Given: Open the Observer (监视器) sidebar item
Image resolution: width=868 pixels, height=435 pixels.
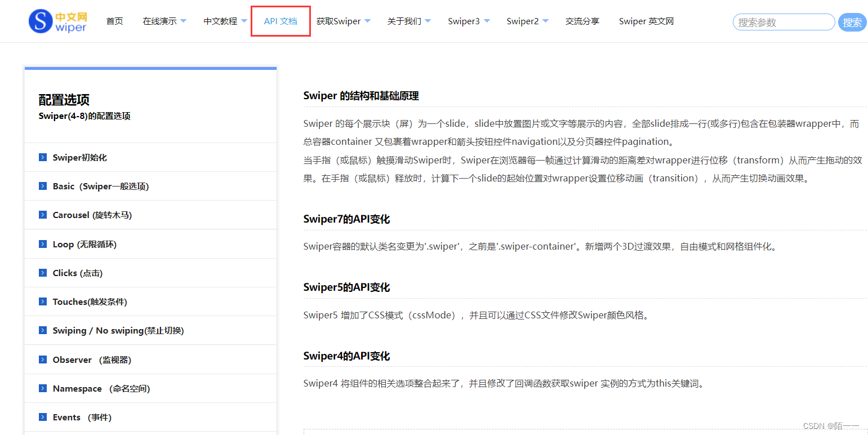Looking at the screenshot, I should (151, 359).
